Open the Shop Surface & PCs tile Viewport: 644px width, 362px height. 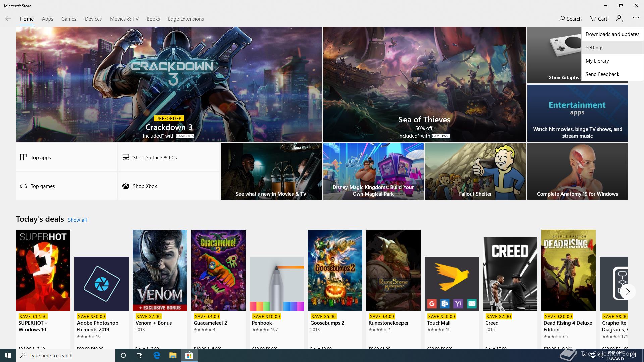[169, 157]
